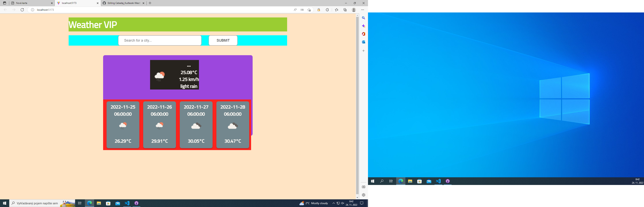The image size is (644, 207).
Task: Open Visual Studio Code on right monitor taskbar
Action: [438, 181]
